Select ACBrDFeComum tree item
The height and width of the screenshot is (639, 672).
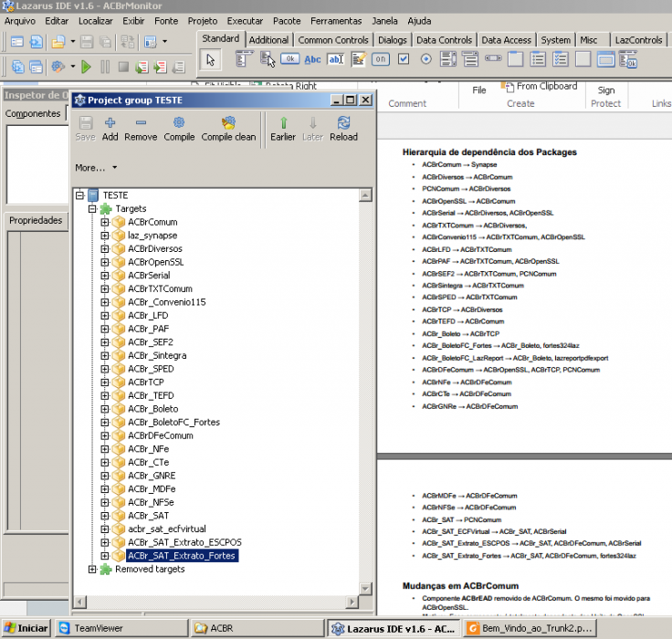(x=161, y=435)
